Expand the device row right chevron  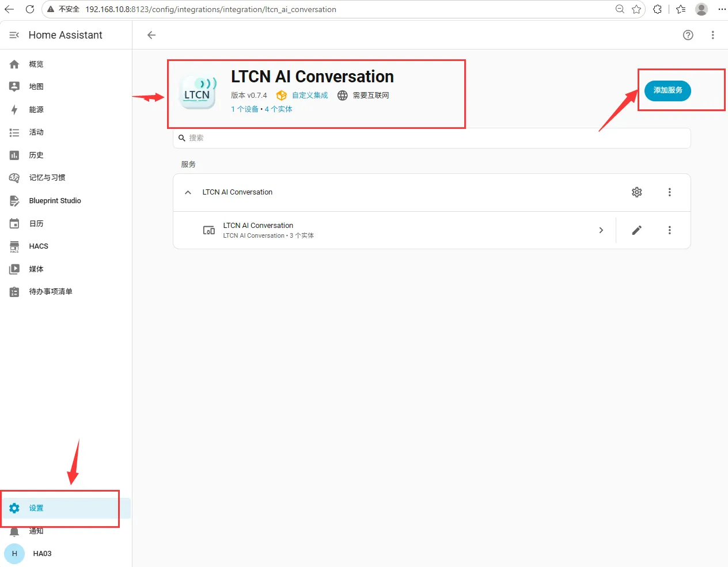[x=601, y=230]
